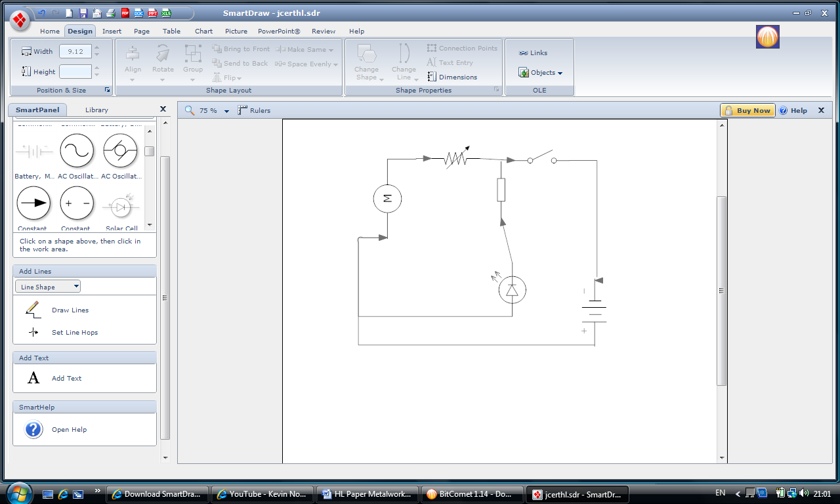Export to Excel XLS icon
The image size is (840, 504).
pyautogui.click(x=166, y=12)
